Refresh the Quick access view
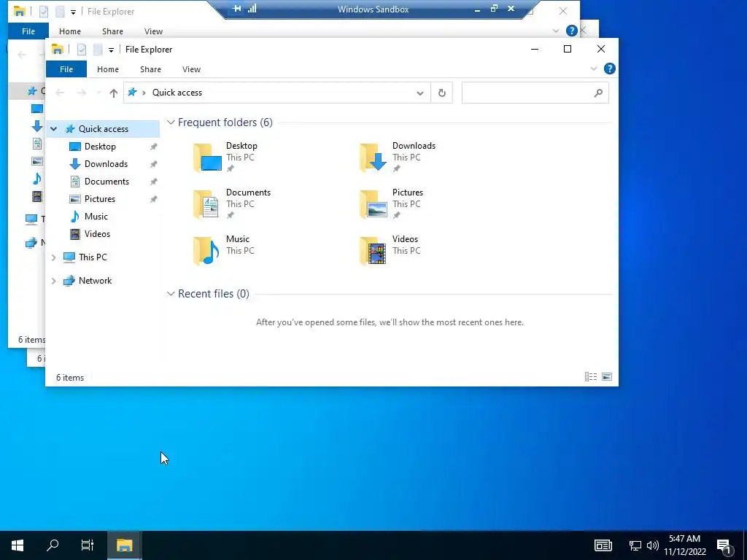Image resolution: width=747 pixels, height=560 pixels. tap(441, 93)
